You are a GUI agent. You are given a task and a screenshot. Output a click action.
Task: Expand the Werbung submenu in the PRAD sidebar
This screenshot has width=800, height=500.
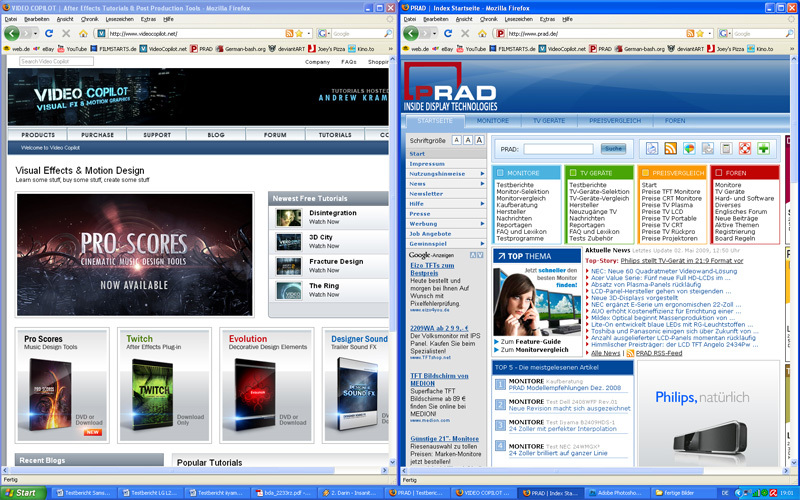click(482, 223)
